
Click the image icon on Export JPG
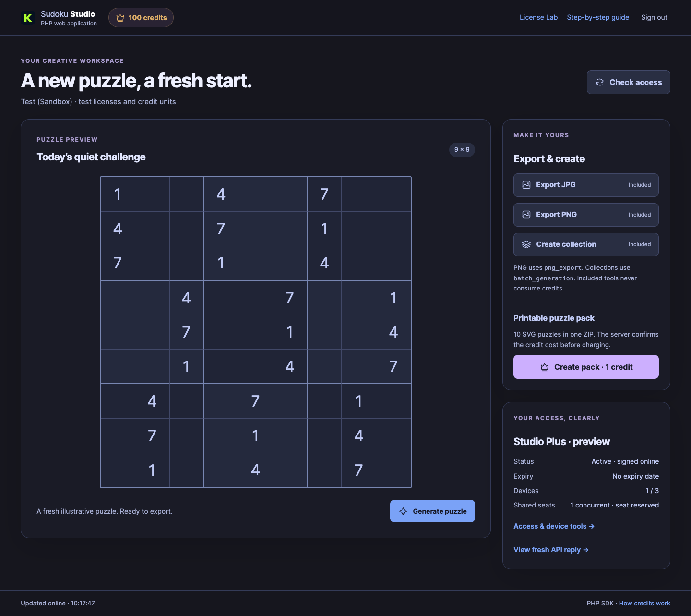coord(526,185)
